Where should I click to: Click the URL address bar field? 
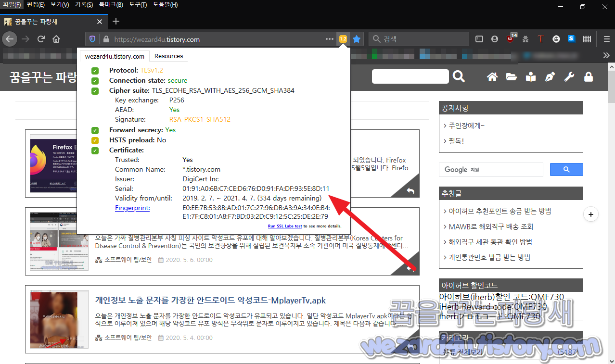point(217,39)
